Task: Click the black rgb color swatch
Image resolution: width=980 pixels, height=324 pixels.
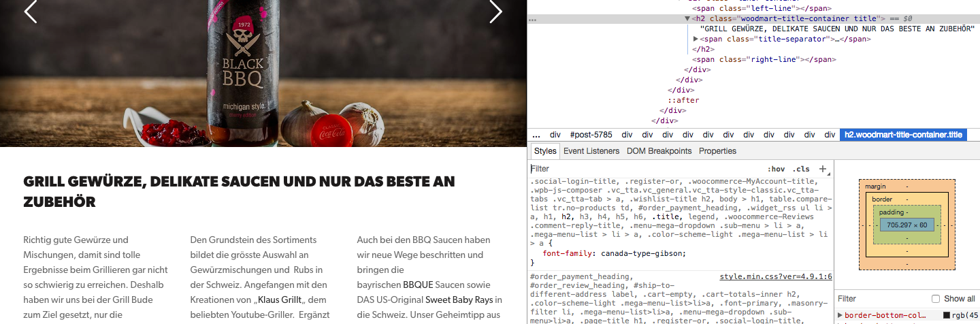Action: (x=947, y=315)
